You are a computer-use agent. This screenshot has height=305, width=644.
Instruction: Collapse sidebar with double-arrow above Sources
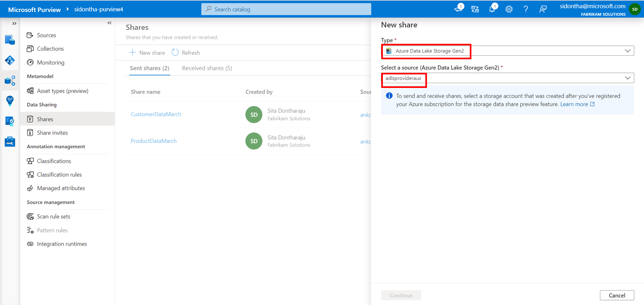[x=109, y=23]
